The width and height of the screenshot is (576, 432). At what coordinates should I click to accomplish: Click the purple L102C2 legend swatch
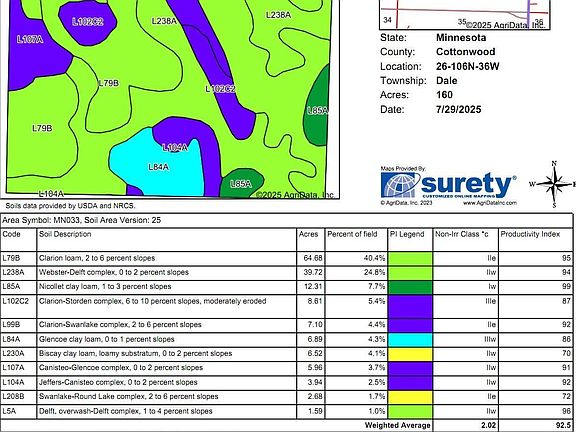coord(410,306)
